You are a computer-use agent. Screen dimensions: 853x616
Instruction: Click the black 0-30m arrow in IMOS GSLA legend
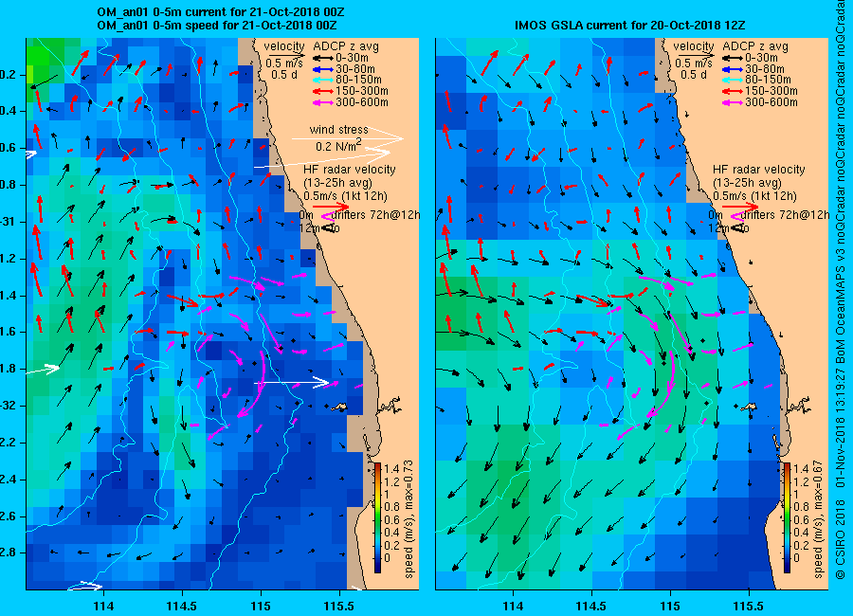[x=732, y=58]
